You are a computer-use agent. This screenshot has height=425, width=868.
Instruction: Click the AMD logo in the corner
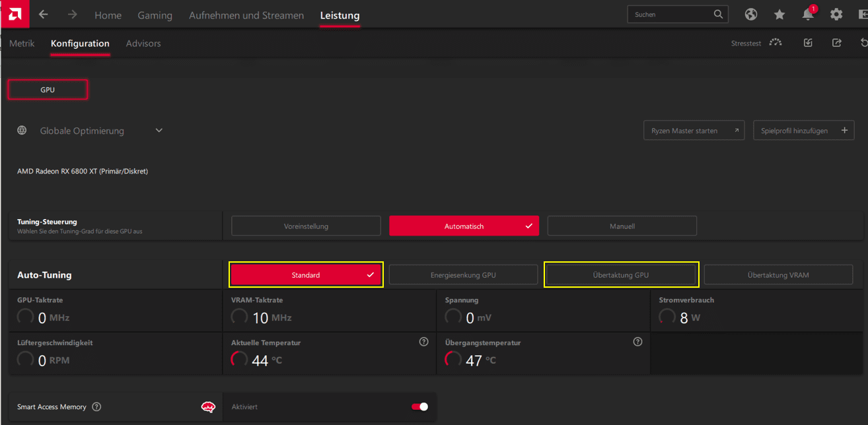pyautogui.click(x=14, y=14)
